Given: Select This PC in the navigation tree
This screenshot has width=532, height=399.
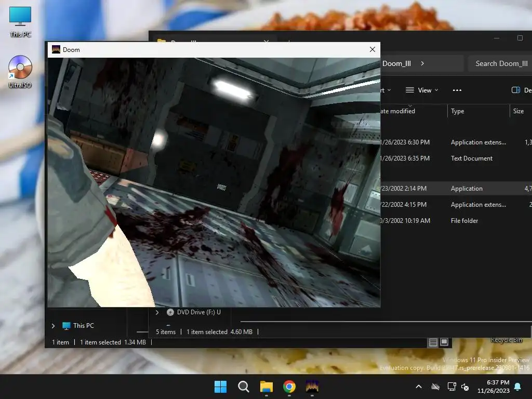Looking at the screenshot, I should [x=78, y=326].
